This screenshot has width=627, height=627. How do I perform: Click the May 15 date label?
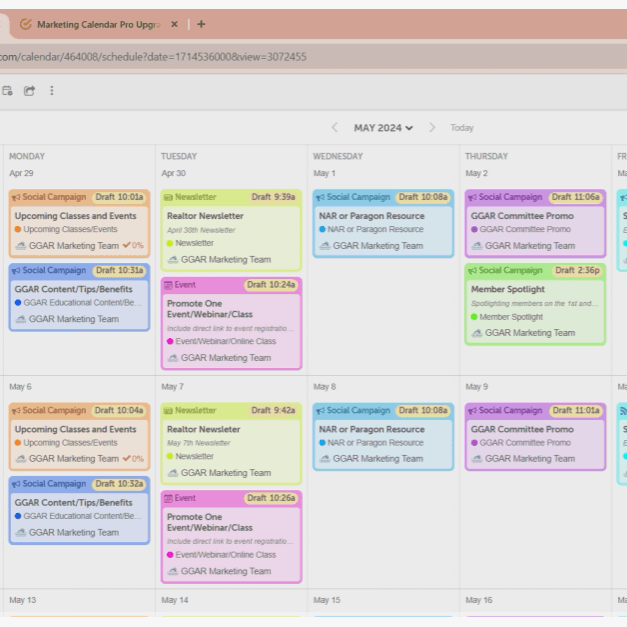(327, 600)
